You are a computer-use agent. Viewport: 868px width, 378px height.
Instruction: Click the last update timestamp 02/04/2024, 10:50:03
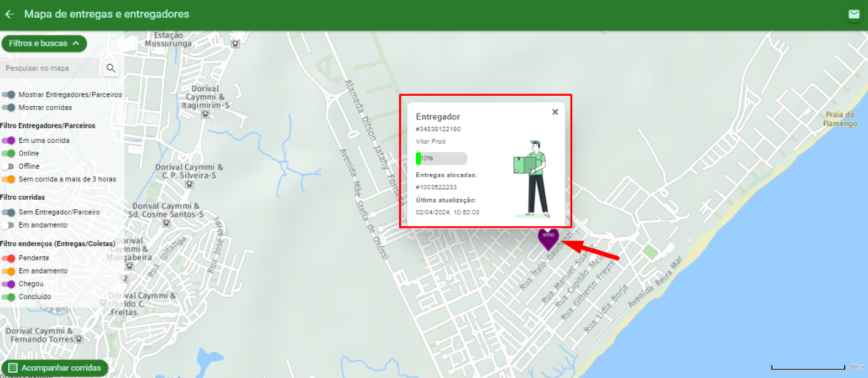point(448,212)
